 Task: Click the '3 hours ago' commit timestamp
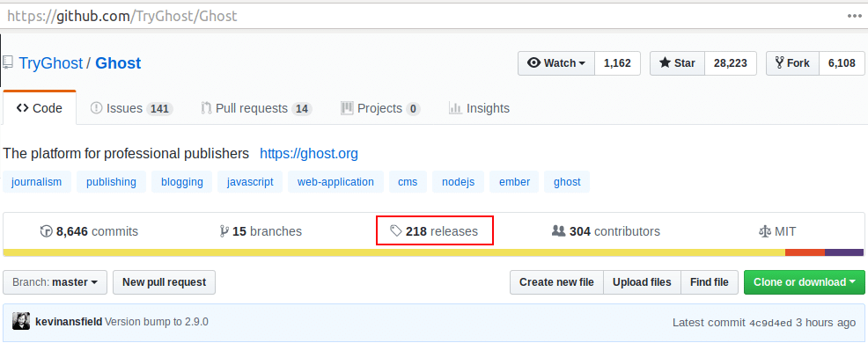pyautogui.click(x=826, y=323)
